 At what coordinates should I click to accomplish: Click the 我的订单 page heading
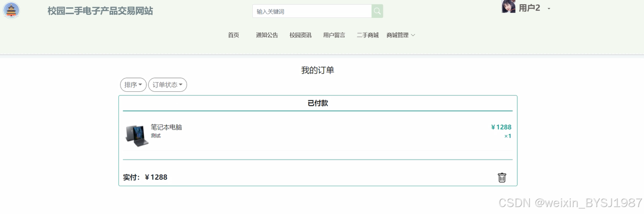coord(318,70)
